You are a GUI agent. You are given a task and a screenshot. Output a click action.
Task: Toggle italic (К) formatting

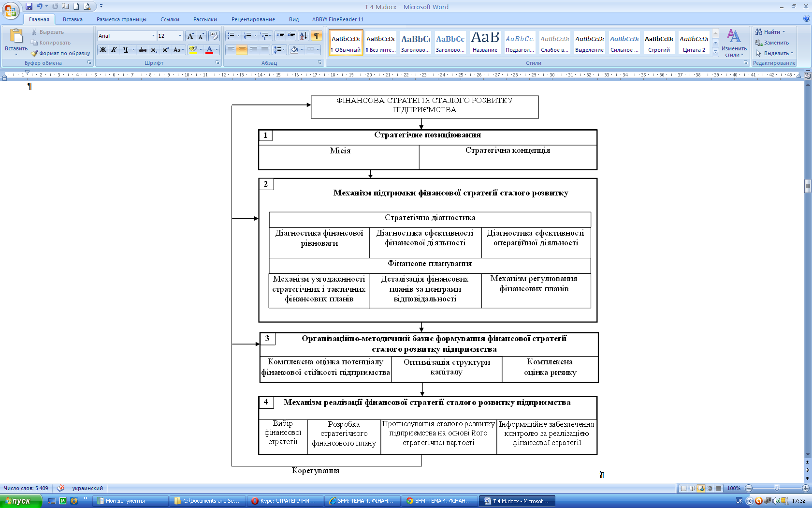coord(114,50)
